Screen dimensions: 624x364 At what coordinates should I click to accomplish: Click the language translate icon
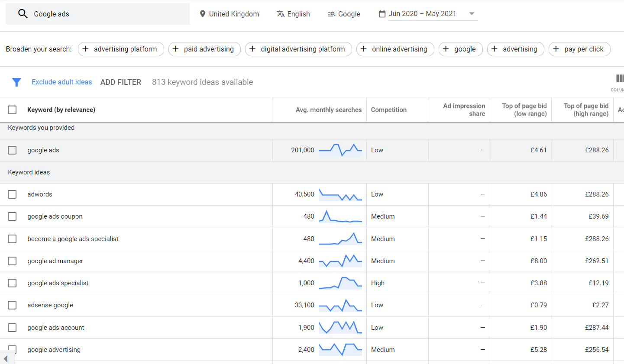[281, 14]
